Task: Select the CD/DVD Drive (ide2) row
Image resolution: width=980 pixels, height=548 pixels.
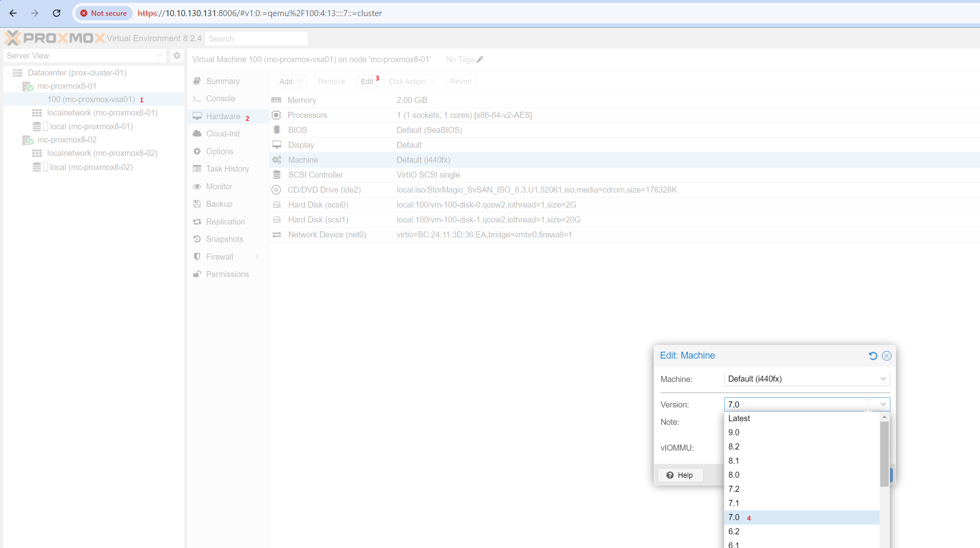Action: click(625, 190)
